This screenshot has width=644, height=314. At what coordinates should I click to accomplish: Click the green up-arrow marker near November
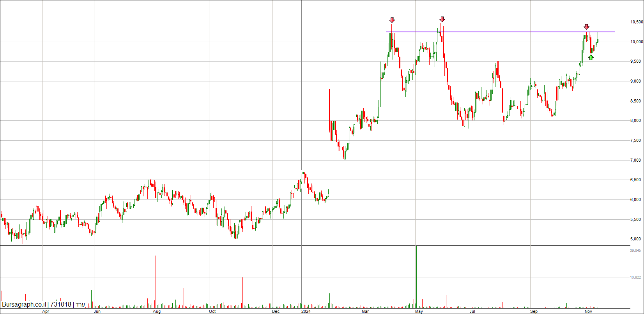pos(591,57)
